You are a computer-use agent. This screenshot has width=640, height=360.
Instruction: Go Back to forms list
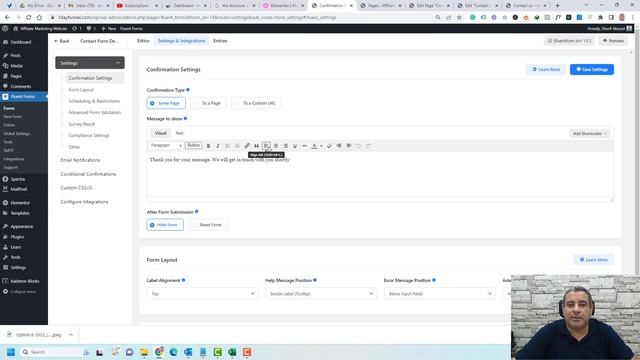tap(62, 41)
